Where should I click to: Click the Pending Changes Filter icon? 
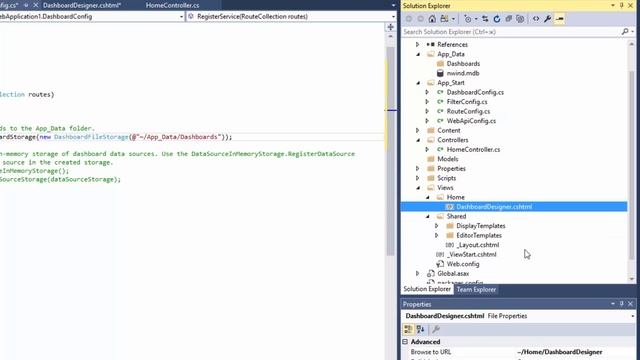pyautogui.click(x=470, y=19)
